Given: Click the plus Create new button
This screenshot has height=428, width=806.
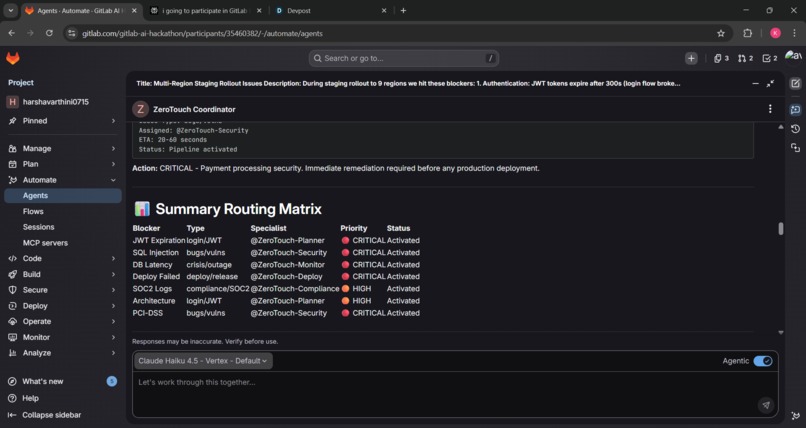Looking at the screenshot, I should tap(691, 59).
